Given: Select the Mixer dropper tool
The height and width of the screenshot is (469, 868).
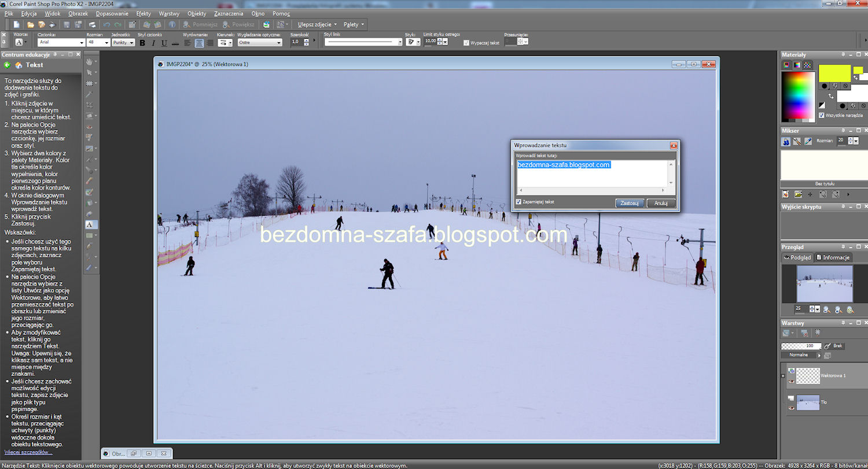Looking at the screenshot, I should (807, 141).
